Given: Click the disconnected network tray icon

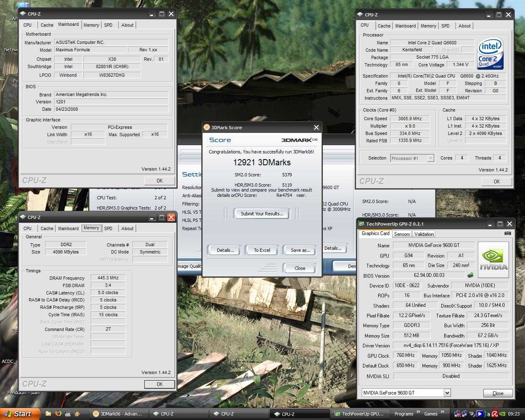Looking at the screenshot, I should (x=457, y=414).
